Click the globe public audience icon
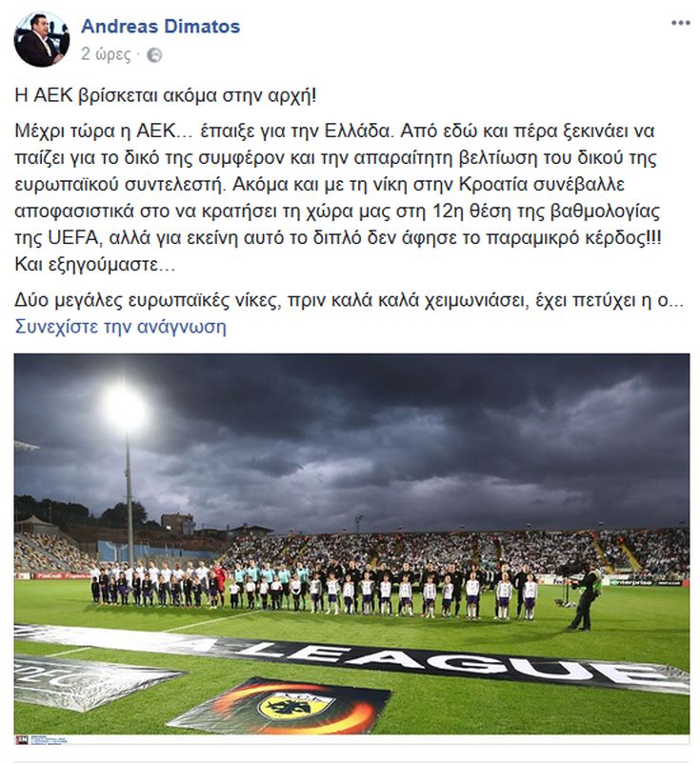The image size is (700, 765). point(154,55)
